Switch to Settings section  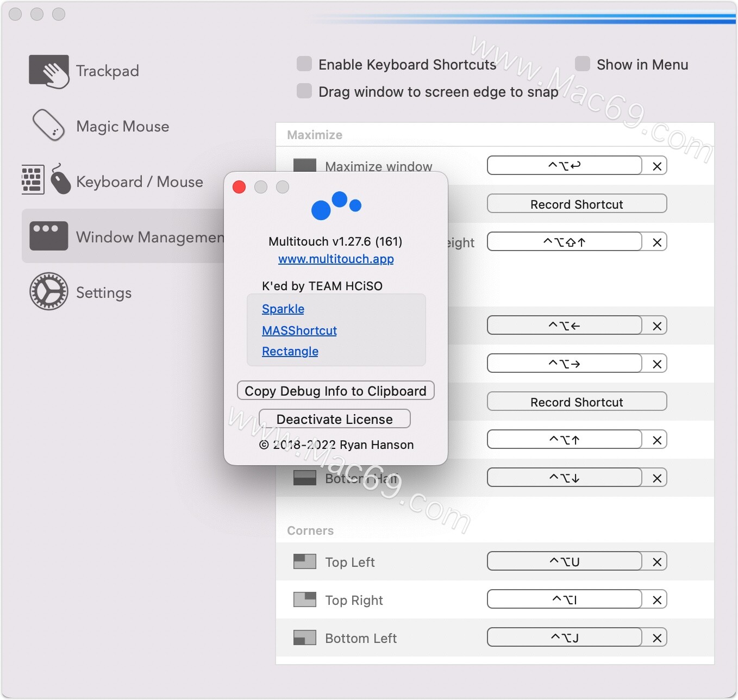tap(104, 293)
